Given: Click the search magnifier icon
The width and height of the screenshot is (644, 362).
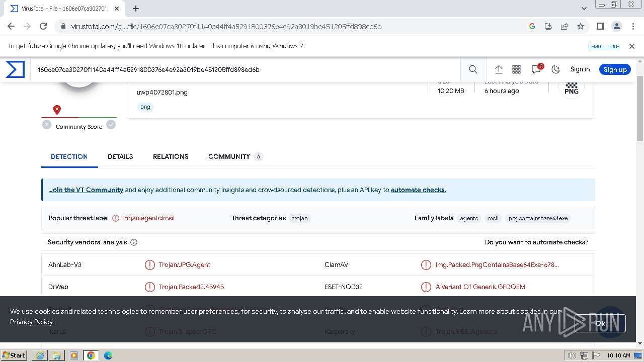Looking at the screenshot, I should [473, 69].
